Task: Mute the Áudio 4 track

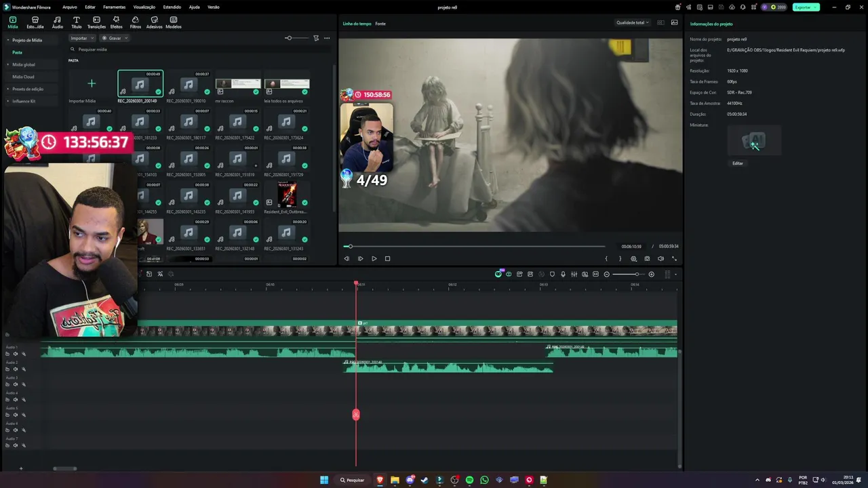Action: 16,400
